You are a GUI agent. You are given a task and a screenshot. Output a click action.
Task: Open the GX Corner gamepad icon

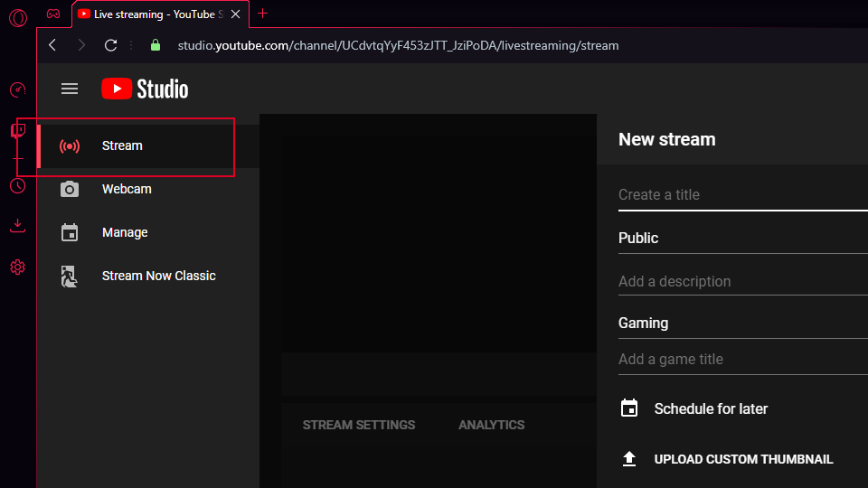click(53, 14)
